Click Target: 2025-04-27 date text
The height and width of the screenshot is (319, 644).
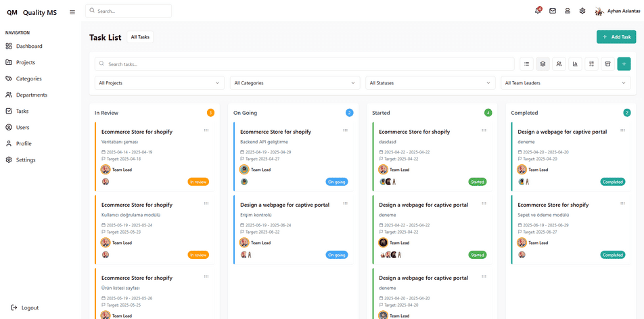(262, 159)
